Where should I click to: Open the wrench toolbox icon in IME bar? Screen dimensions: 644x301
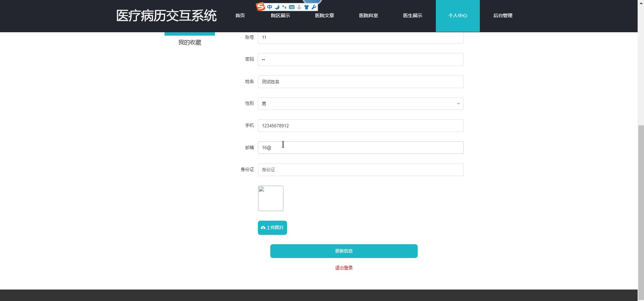[314, 7]
